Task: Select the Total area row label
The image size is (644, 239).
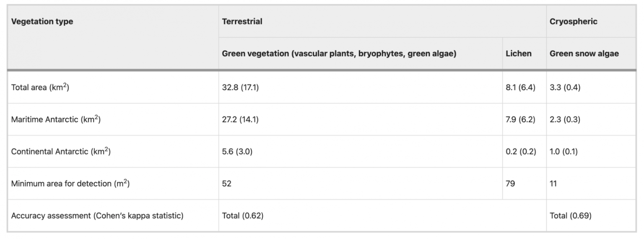Action: (x=113, y=88)
